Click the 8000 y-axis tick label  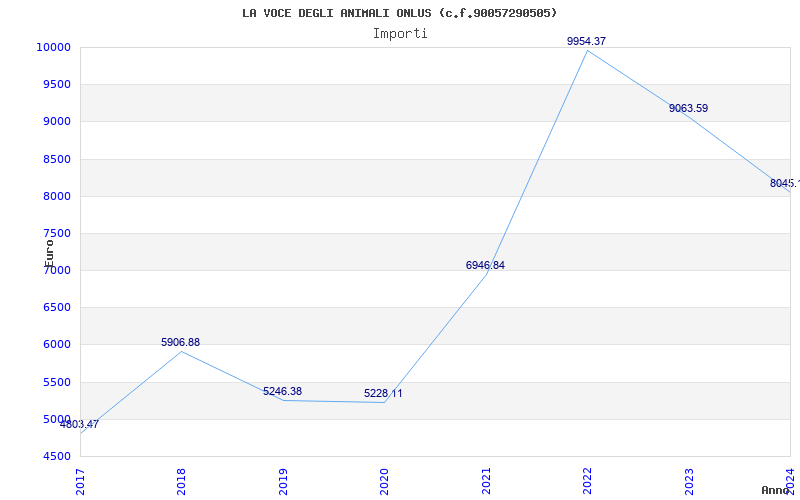coord(57,196)
